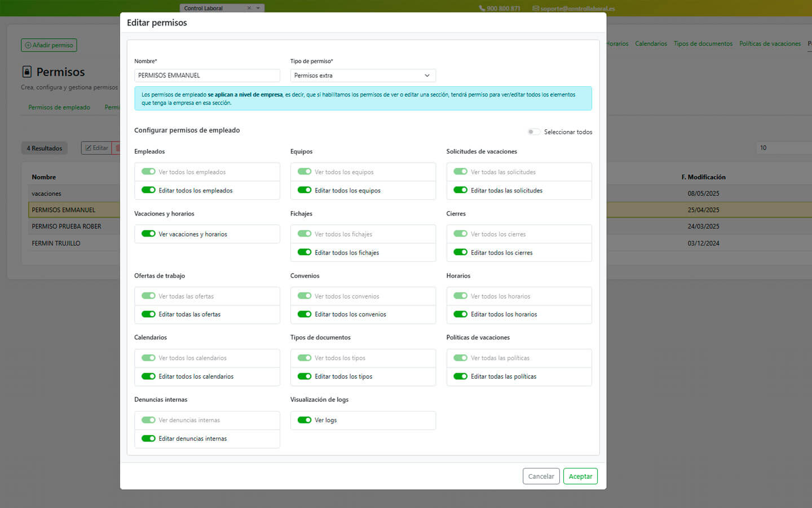This screenshot has width=812, height=508.
Task: Click the pencil icon on the Editar button
Action: point(88,148)
